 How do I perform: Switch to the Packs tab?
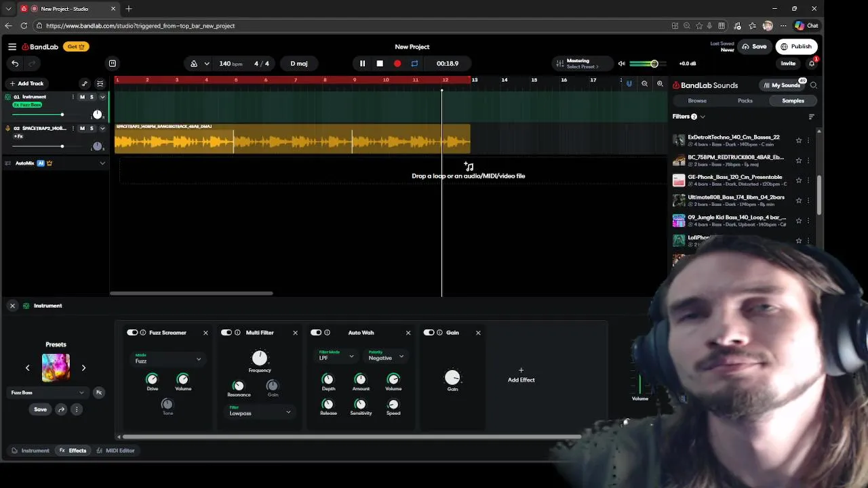(745, 101)
